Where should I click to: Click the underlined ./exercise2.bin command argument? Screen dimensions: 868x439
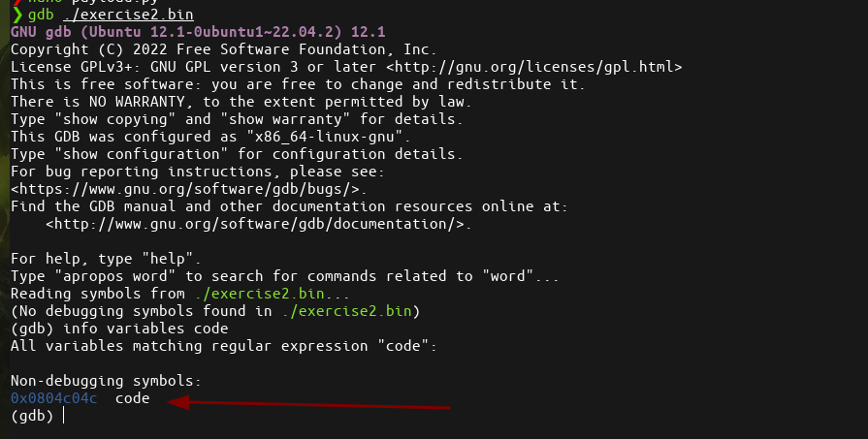[x=128, y=15]
